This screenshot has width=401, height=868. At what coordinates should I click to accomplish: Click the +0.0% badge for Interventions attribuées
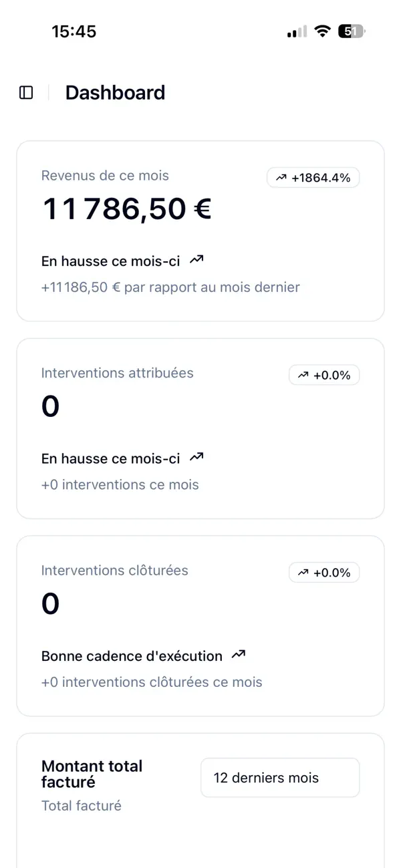324,375
